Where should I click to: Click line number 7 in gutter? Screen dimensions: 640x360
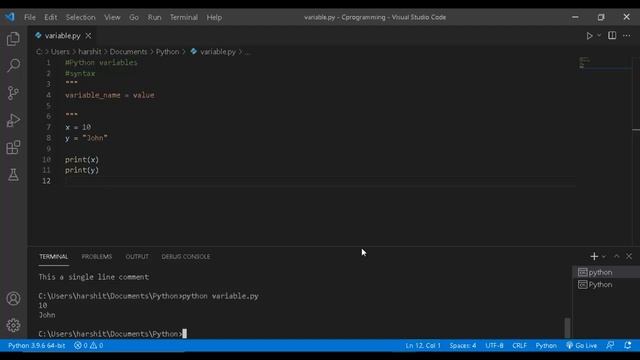pyautogui.click(x=48, y=127)
